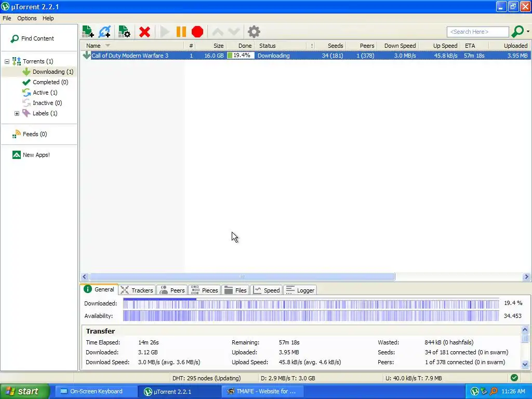The width and height of the screenshot is (532, 399).
Task: Click the New Apps green icon
Action: (x=16, y=155)
